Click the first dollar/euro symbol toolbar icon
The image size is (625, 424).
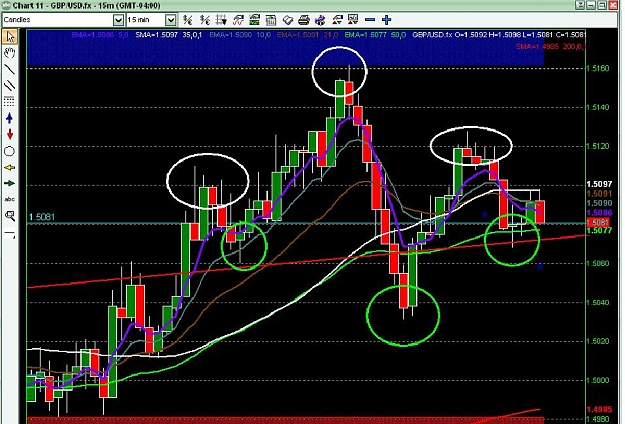click(x=187, y=20)
